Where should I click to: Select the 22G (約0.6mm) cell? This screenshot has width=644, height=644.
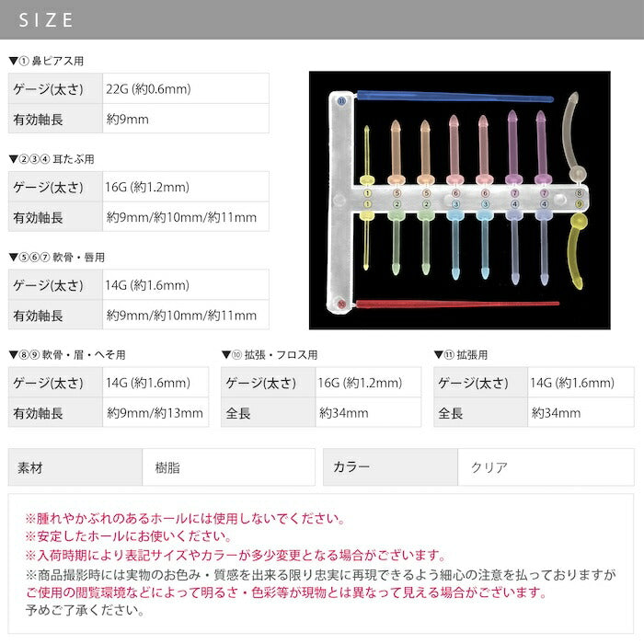(x=186, y=88)
